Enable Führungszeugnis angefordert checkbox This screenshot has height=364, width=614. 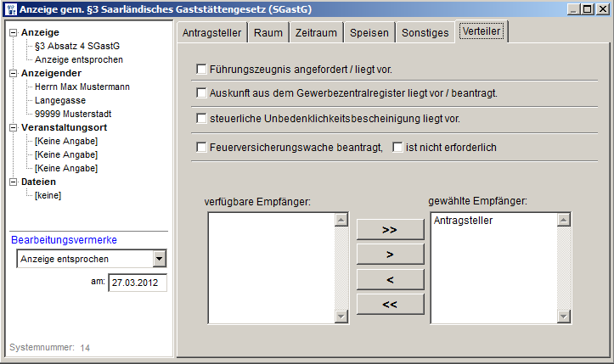202,69
